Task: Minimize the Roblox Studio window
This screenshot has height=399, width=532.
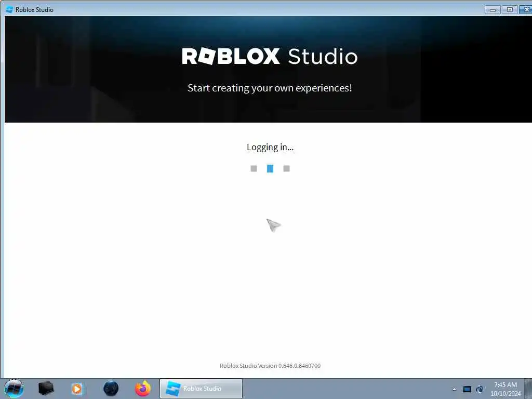Action: [x=493, y=10]
